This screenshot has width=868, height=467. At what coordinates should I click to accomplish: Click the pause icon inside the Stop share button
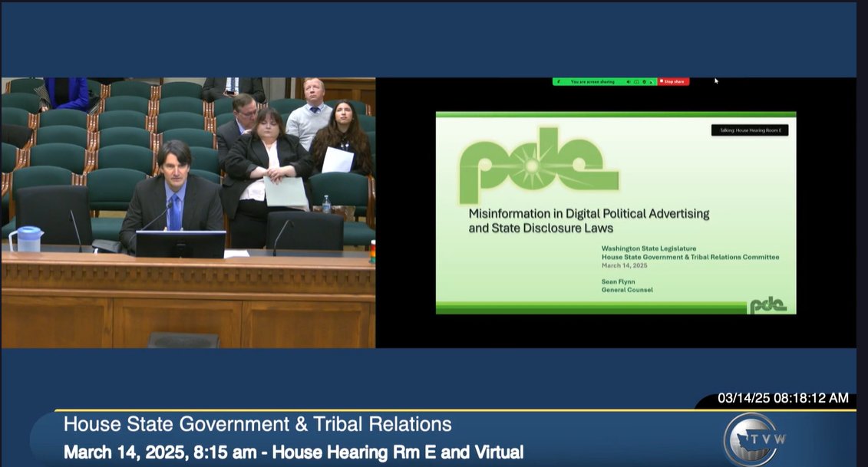(662, 81)
